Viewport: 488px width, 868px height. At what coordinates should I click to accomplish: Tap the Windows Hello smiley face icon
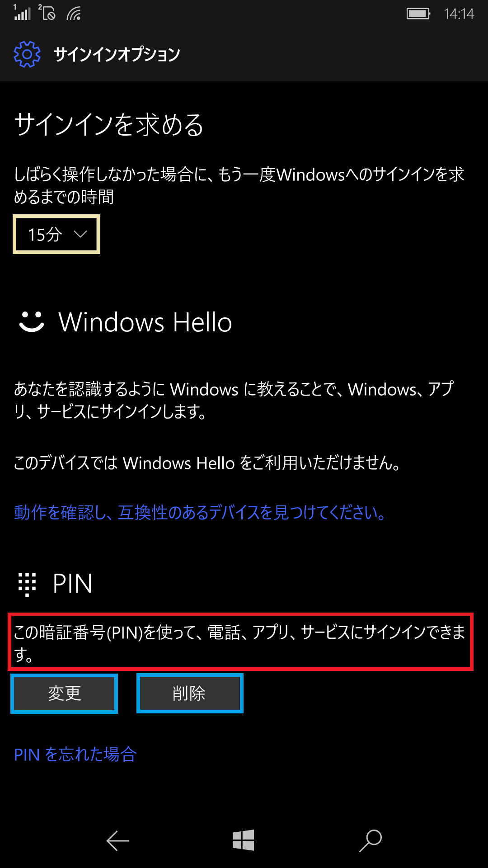[32, 322]
